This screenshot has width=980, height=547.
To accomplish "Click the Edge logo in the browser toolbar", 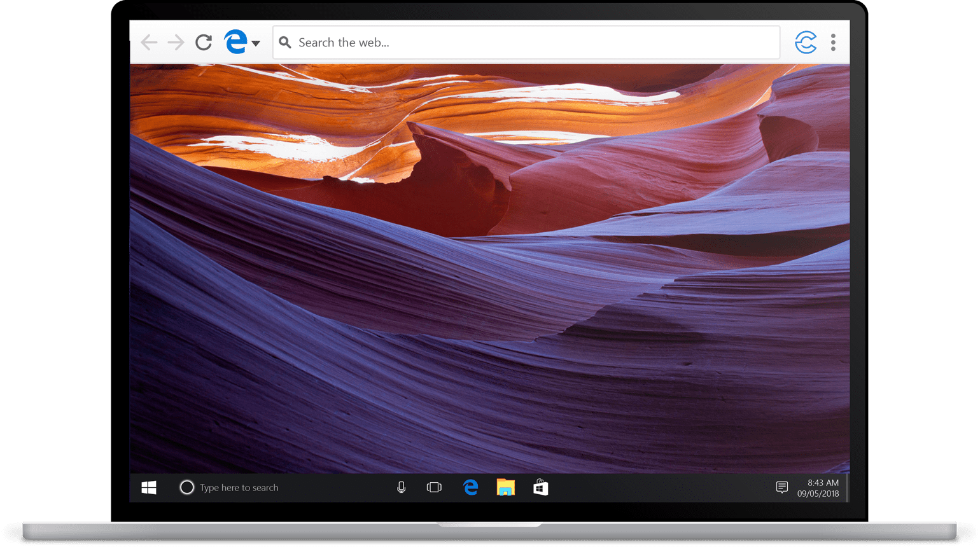I will click(x=235, y=43).
